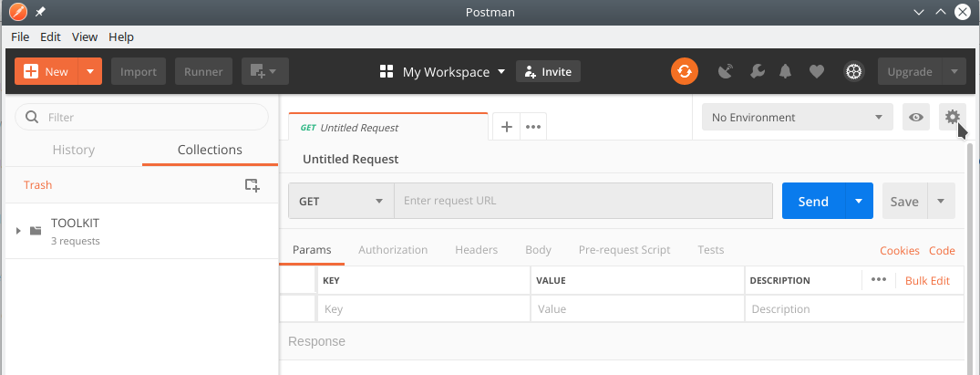The image size is (980, 375).
Task: Open the Help menu
Action: click(121, 36)
